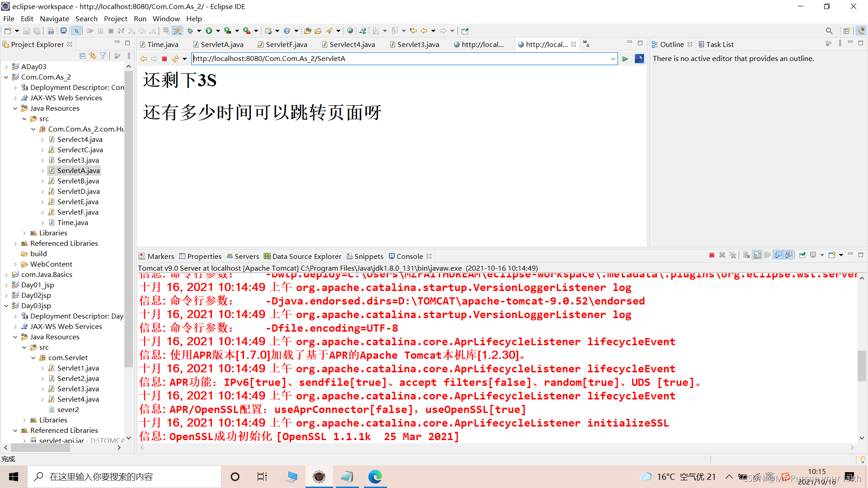This screenshot has height=488, width=868.
Task: Switch to the ServletF.java editor tab
Action: [286, 44]
